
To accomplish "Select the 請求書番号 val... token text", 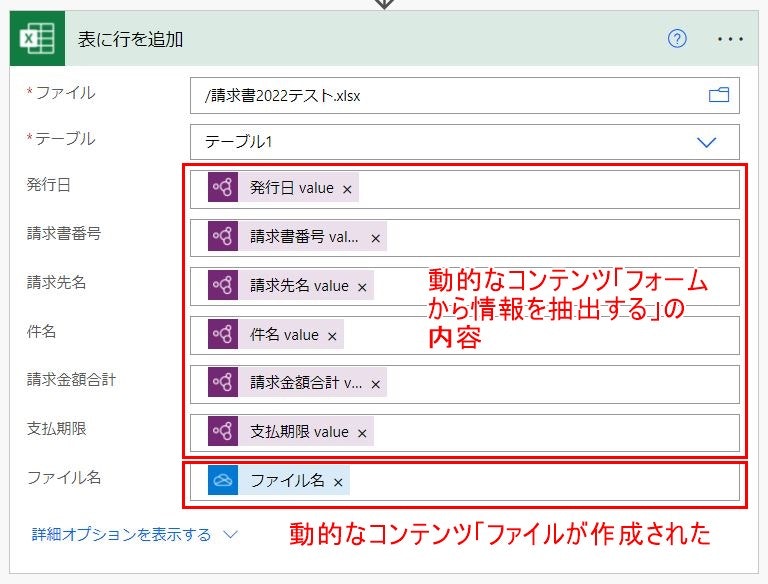I will pyautogui.click(x=304, y=237).
